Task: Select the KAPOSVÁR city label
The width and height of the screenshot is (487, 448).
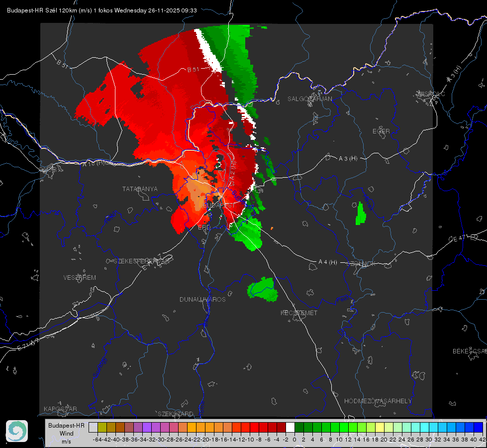Action: [60, 409]
